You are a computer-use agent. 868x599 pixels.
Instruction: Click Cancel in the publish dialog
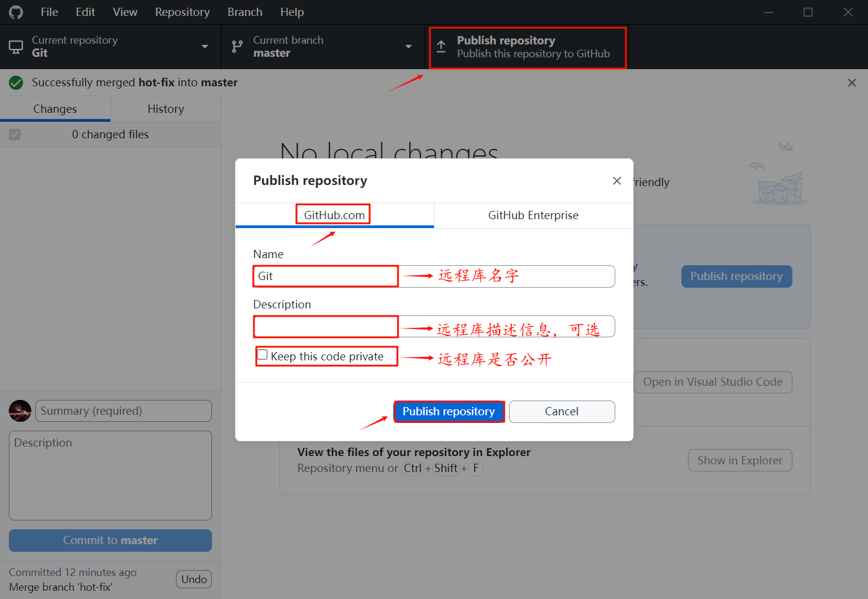point(562,411)
